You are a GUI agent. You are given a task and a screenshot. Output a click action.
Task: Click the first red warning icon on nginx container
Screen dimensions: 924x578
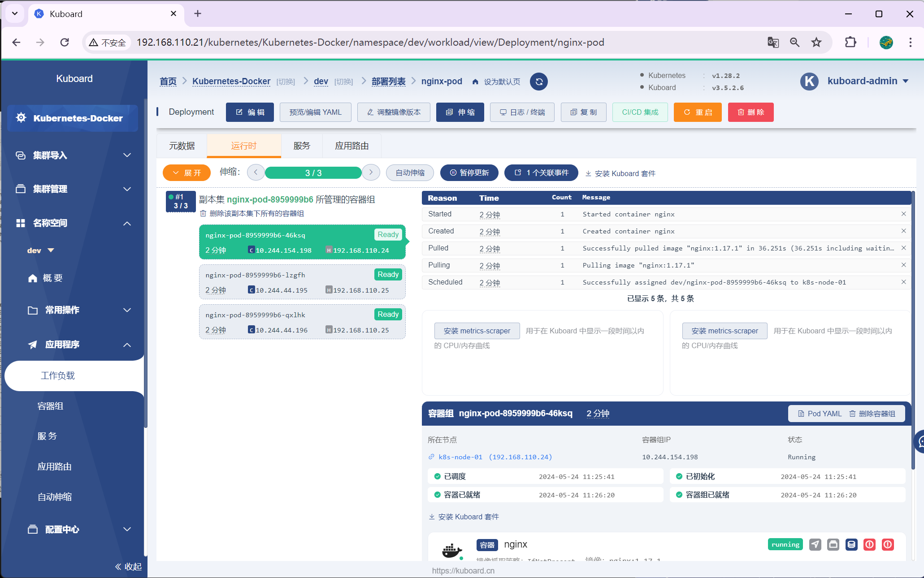(x=869, y=544)
